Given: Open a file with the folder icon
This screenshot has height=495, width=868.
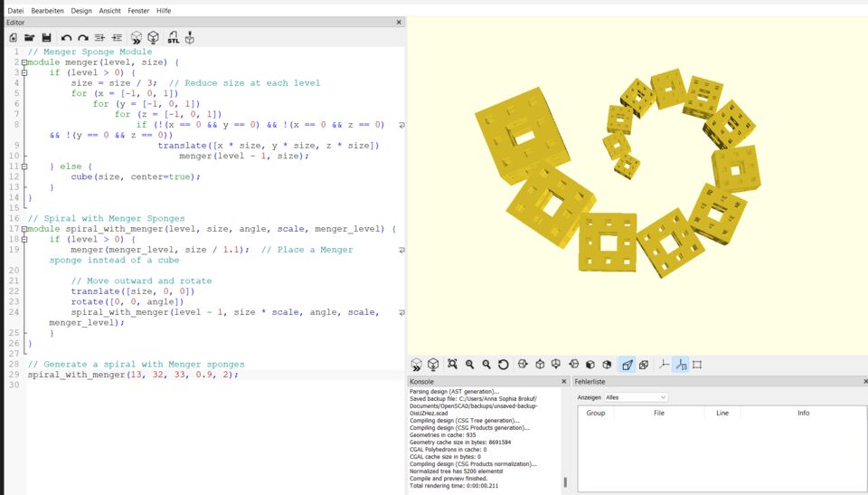Looking at the screenshot, I should click(29, 38).
